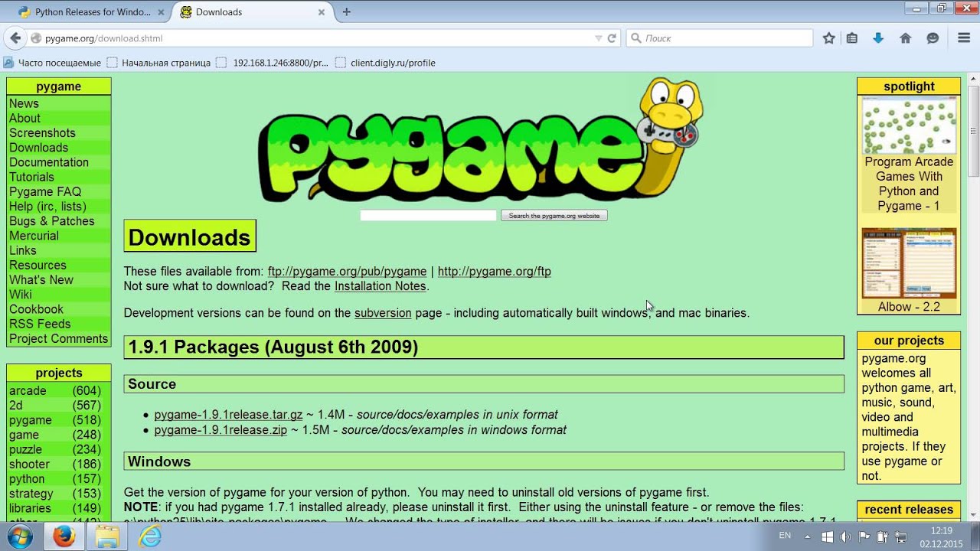
Task: Click the pygame site search field
Action: pyautogui.click(x=428, y=216)
